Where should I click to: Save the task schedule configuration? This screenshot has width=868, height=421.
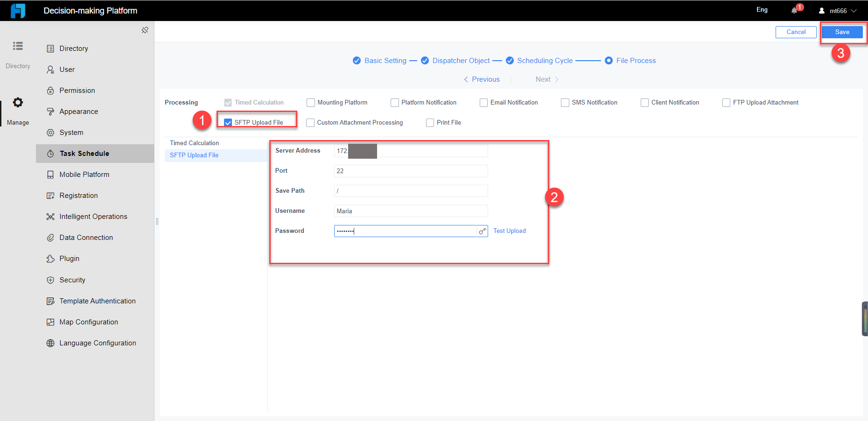(x=842, y=32)
